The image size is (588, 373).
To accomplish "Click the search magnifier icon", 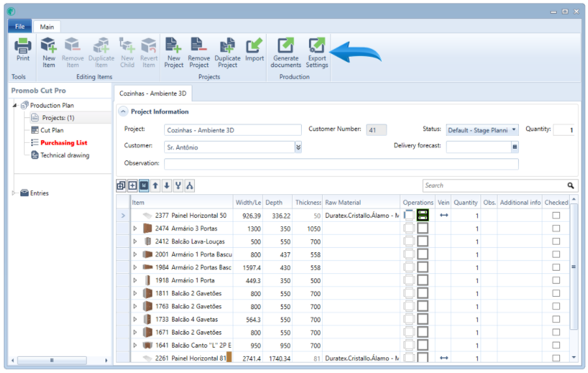I will (x=570, y=185).
